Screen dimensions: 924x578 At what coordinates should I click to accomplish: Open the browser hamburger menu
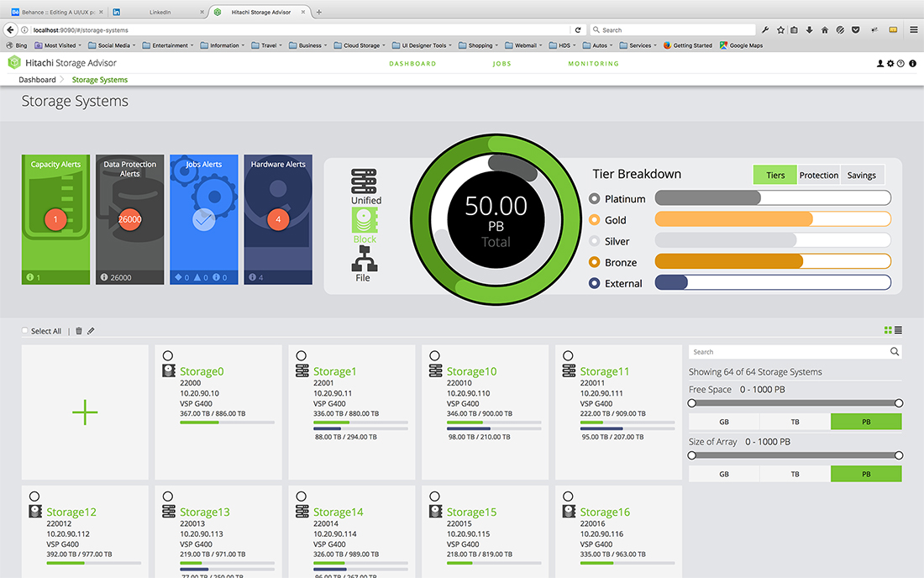(x=913, y=29)
